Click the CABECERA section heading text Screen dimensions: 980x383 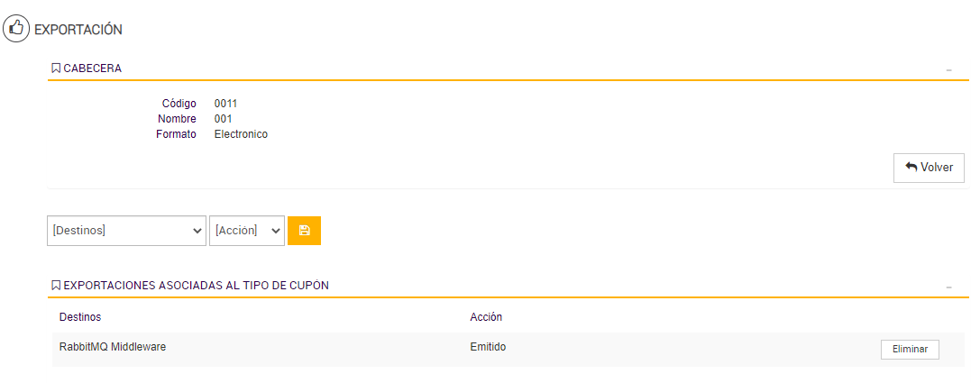[x=93, y=68]
